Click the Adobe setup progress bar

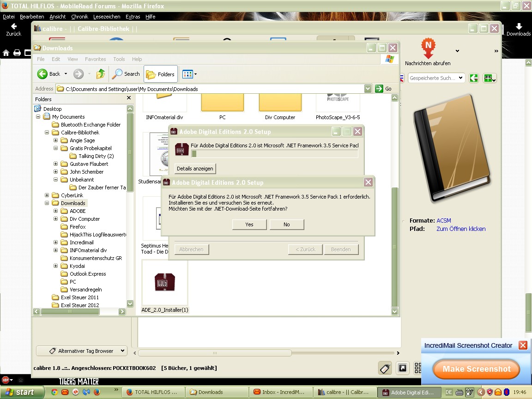[x=274, y=154]
